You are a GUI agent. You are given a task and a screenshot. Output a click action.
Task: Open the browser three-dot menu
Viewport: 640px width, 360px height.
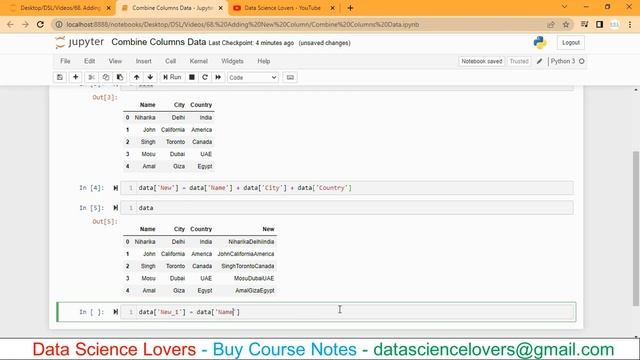(x=630, y=24)
